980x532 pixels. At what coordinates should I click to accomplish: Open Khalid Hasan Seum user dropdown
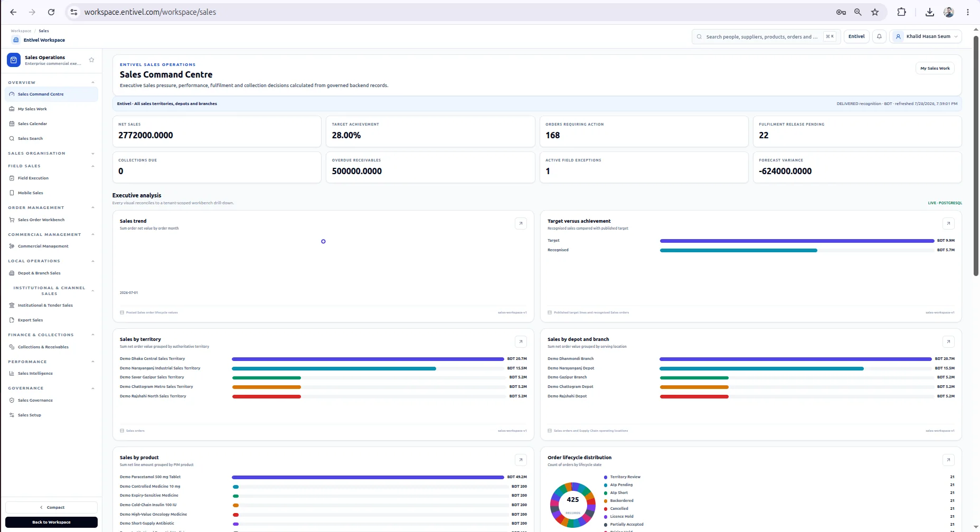click(x=926, y=36)
